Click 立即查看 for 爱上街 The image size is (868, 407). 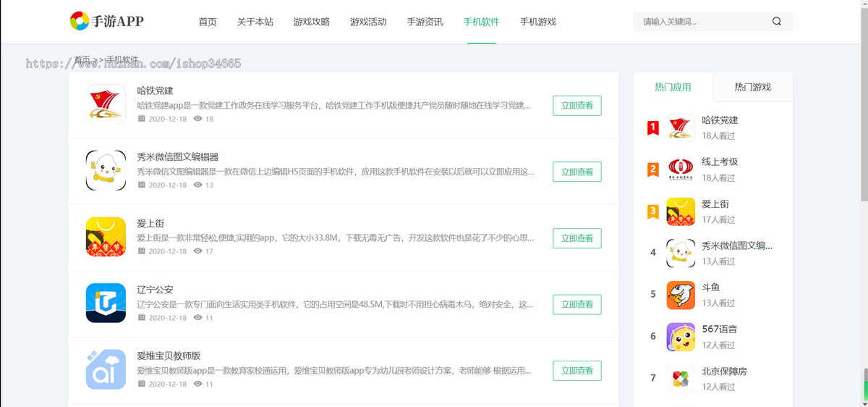coord(577,238)
